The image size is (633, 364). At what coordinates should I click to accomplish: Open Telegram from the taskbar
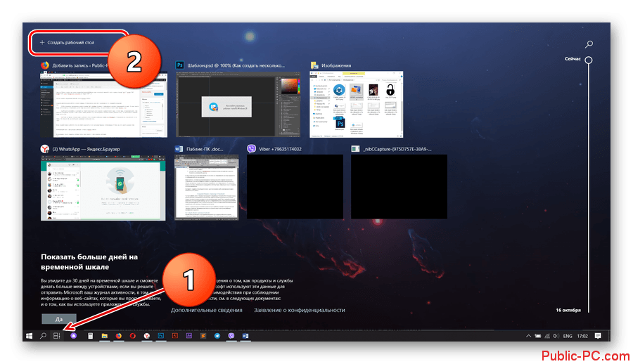tap(217, 336)
